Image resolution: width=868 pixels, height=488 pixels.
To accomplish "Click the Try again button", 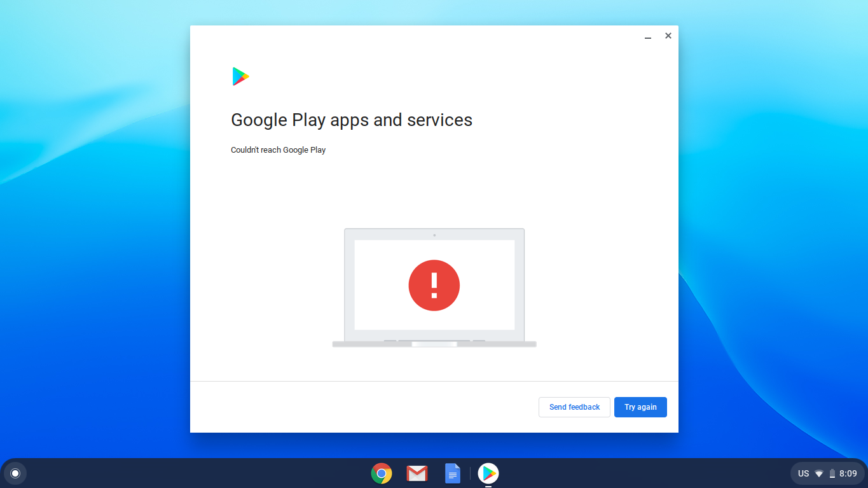I will click(x=640, y=407).
